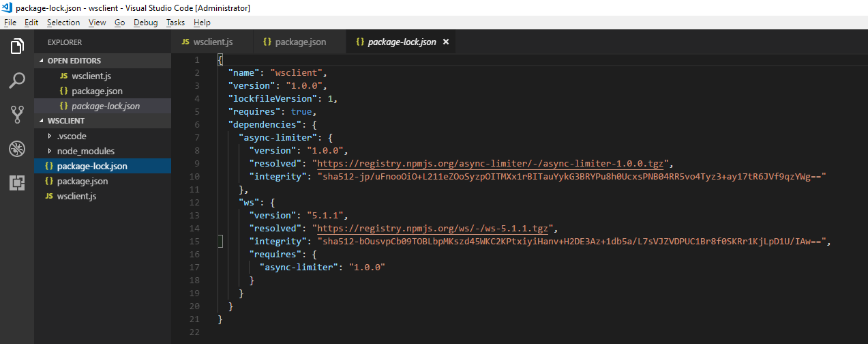Open the Debug view icon
Image resolution: width=868 pixels, height=344 pixels.
tap(17, 149)
